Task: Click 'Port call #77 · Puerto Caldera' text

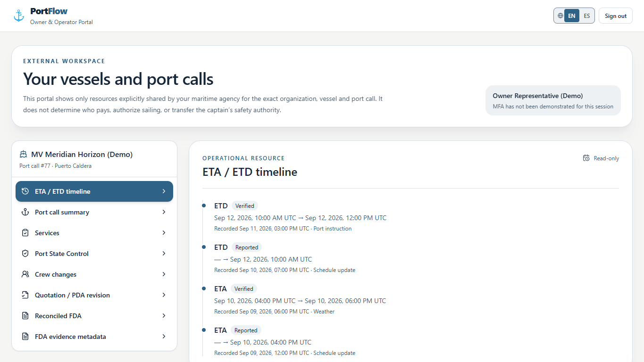Action: pyautogui.click(x=56, y=166)
